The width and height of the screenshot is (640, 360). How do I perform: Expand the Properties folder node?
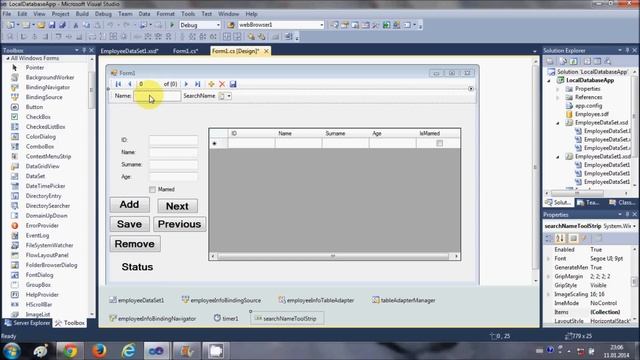pos(558,89)
